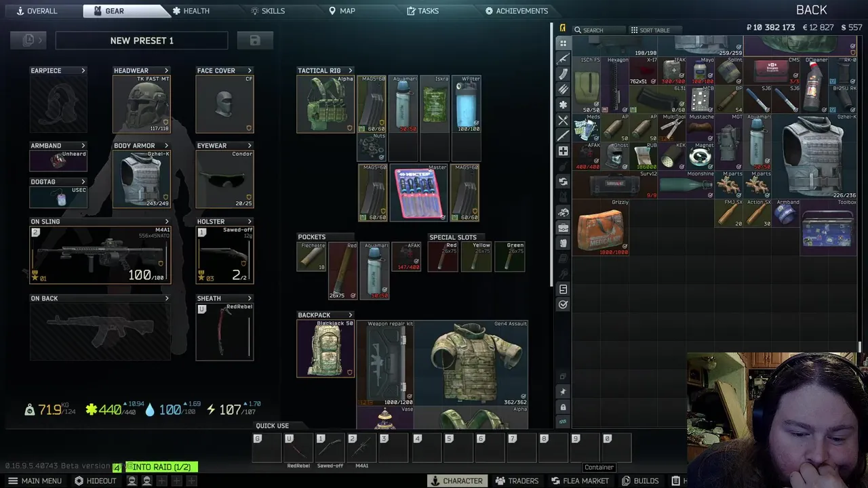Open the MAIN MENU
This screenshot has height=488, width=868.
[35, 481]
